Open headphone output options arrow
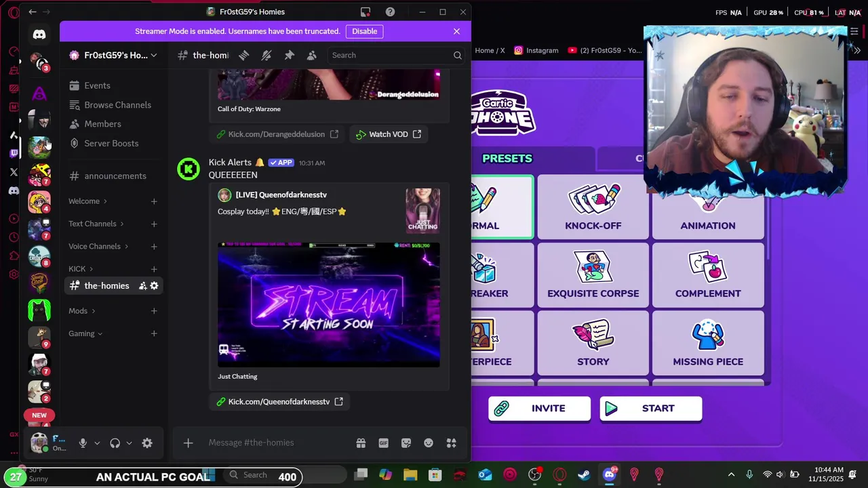This screenshot has width=868, height=488. click(x=129, y=443)
